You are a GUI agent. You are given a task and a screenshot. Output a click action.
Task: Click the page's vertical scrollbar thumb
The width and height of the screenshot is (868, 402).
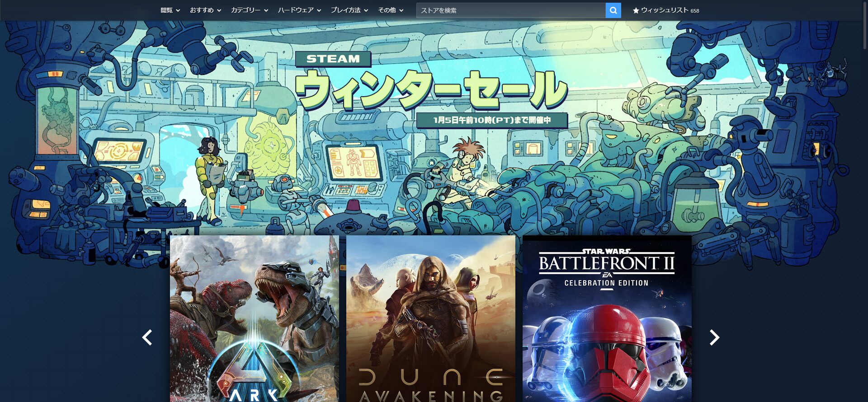click(x=865, y=25)
